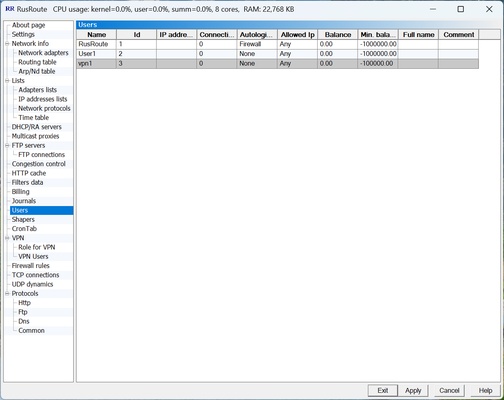504x400 pixels.
Task: Open the TCP connections page
Action: [x=35, y=275]
